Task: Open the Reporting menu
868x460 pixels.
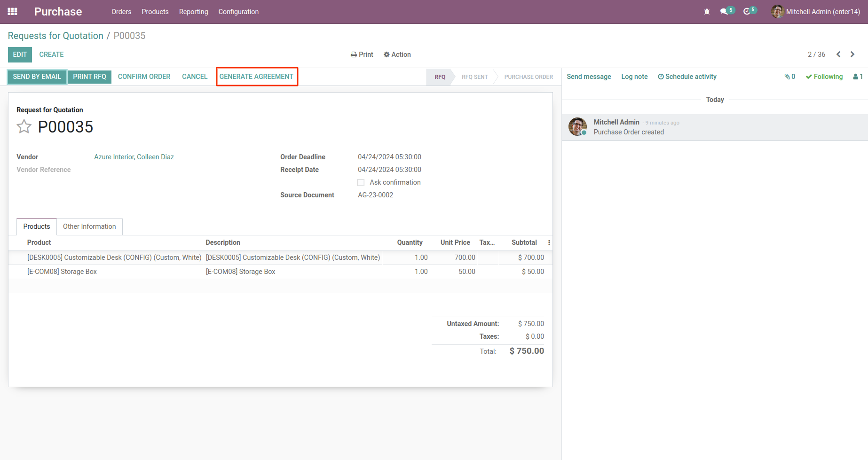Action: (x=193, y=12)
